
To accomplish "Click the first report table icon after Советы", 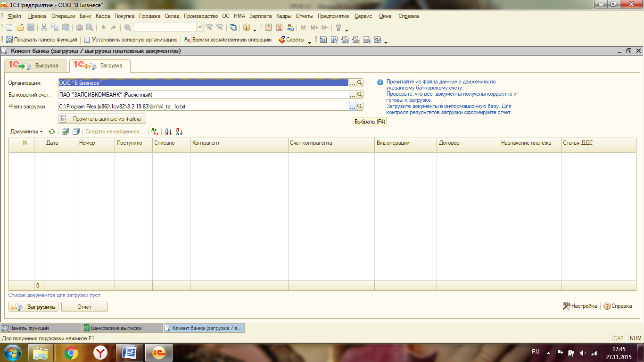I will click(x=323, y=40).
